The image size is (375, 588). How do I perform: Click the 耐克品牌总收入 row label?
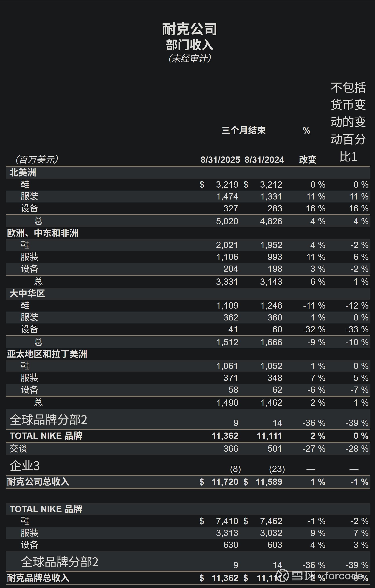pyautogui.click(x=38, y=578)
